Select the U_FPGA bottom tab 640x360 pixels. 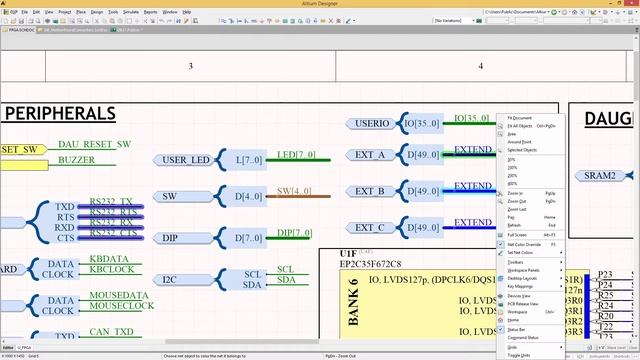click(x=24, y=348)
